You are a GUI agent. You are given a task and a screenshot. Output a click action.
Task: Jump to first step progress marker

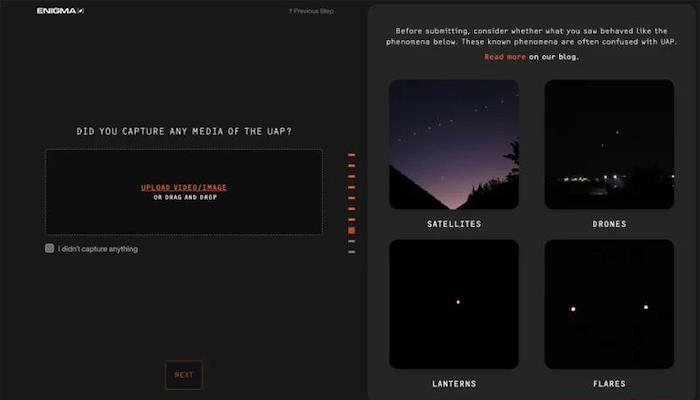pos(352,155)
